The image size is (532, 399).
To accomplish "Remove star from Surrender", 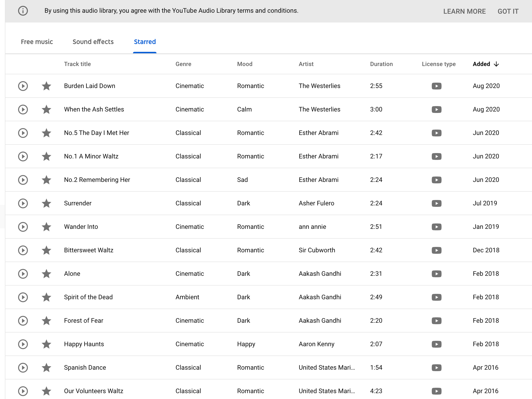I will click(46, 203).
